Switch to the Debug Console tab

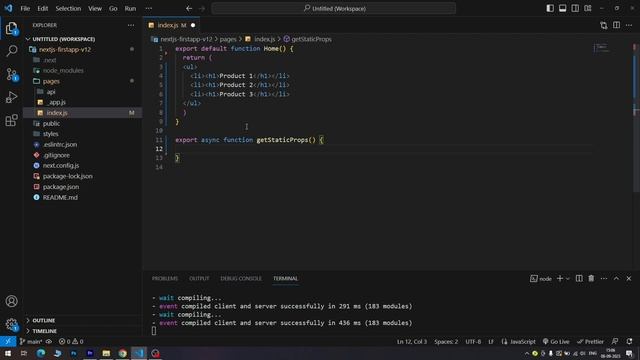pyautogui.click(x=241, y=278)
